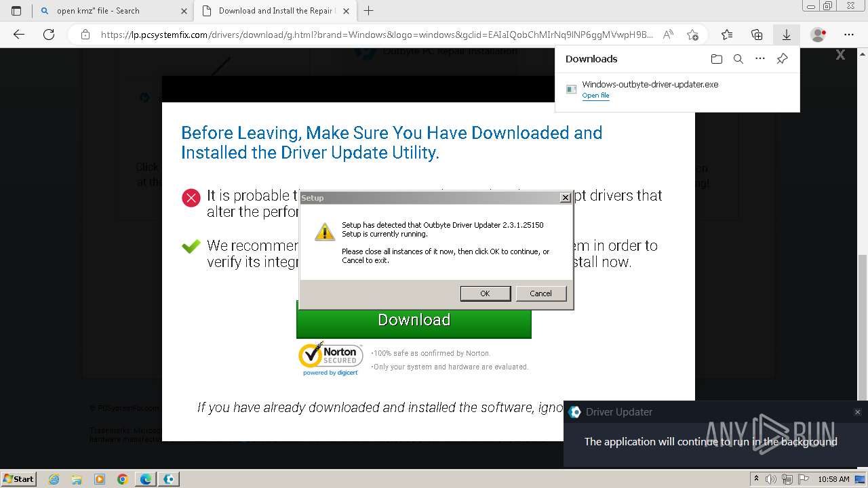The width and height of the screenshot is (868, 488).
Task: Dismiss the Driver Updater notification
Action: coord(857,412)
